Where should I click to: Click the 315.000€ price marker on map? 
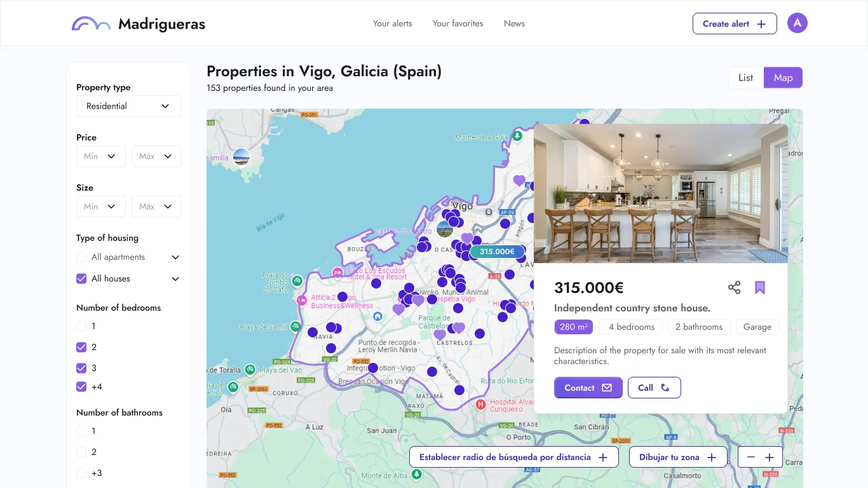[497, 252]
